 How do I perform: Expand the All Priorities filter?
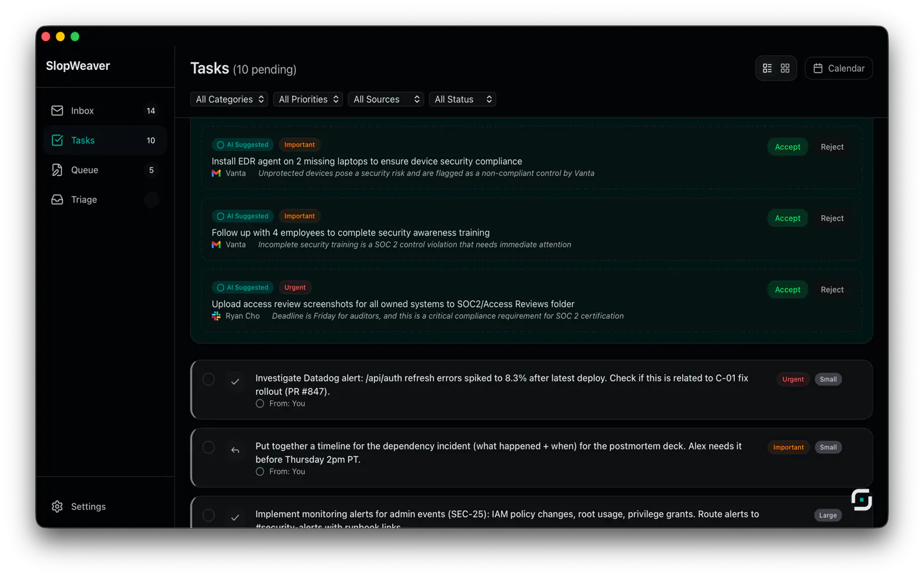308,99
